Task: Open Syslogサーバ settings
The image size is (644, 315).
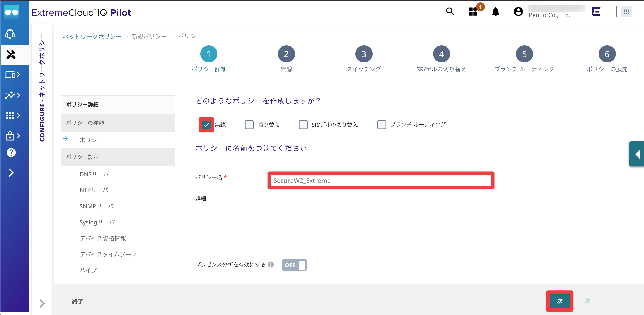Action: [x=97, y=222]
